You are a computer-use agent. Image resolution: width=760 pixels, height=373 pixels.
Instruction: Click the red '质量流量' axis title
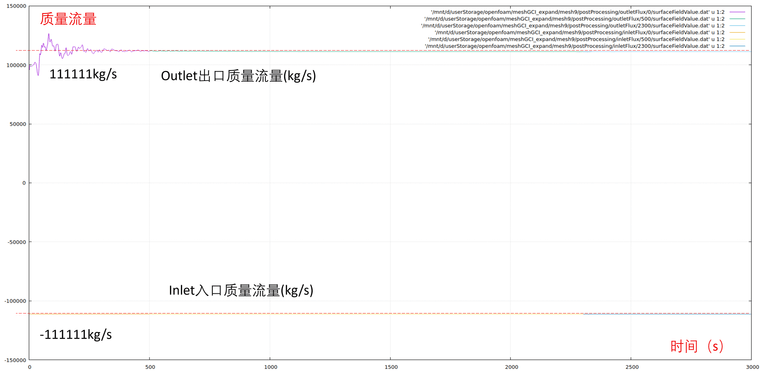click(68, 20)
